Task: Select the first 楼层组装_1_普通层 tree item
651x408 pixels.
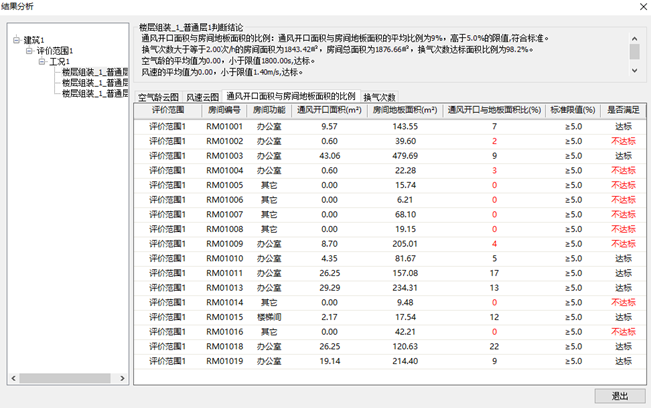Action: click(x=94, y=72)
